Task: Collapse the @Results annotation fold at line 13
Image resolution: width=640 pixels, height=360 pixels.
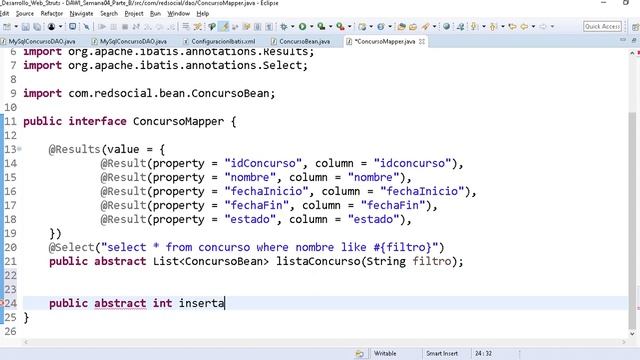Action: click(x=19, y=149)
